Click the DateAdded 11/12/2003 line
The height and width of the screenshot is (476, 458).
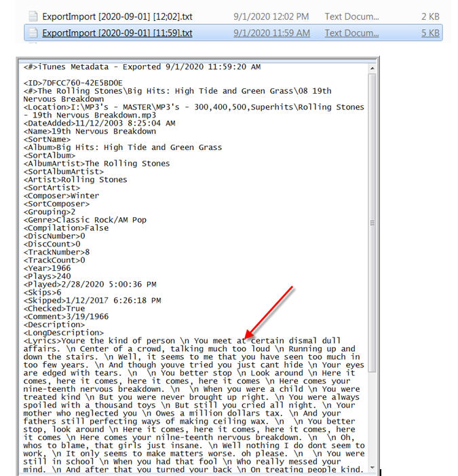click(100, 124)
